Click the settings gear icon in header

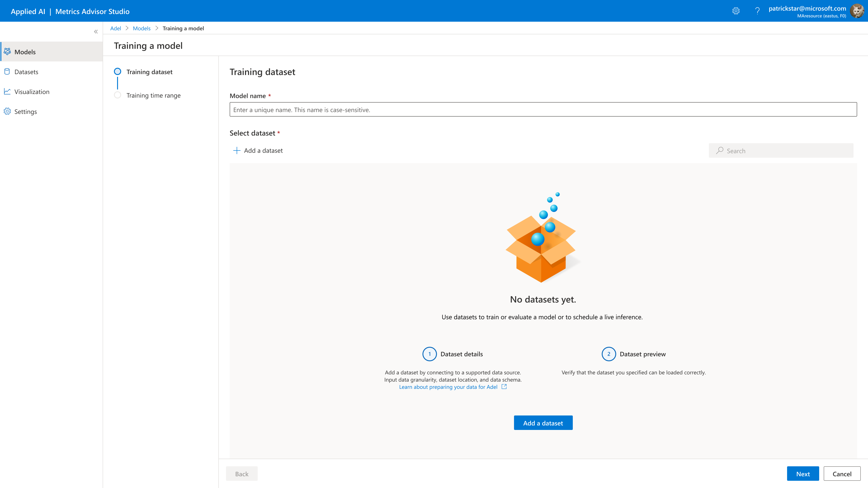pyautogui.click(x=736, y=11)
